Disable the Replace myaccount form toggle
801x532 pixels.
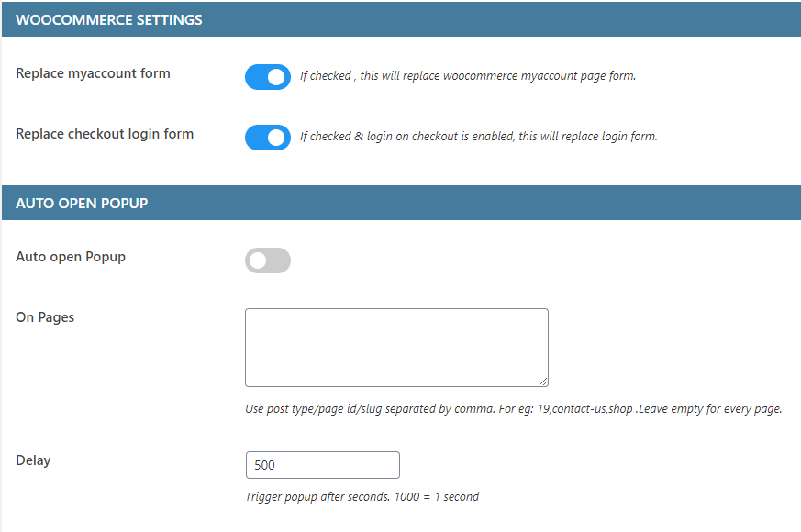click(267, 77)
